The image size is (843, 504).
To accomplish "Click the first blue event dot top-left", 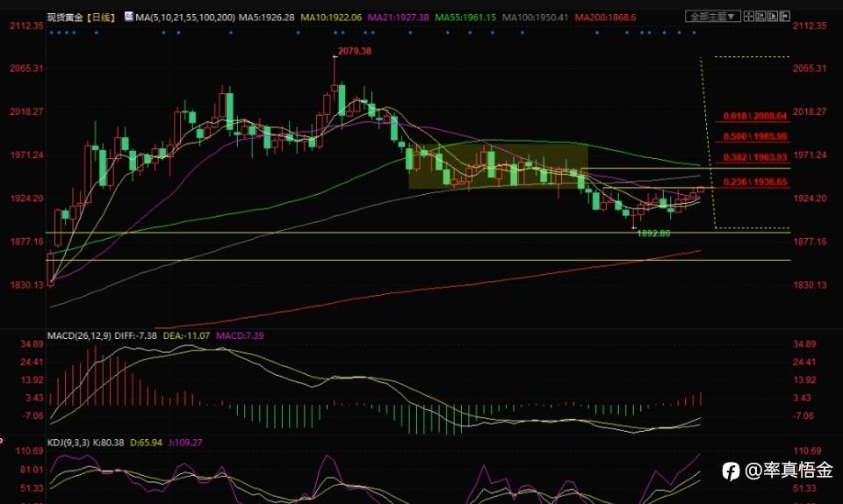I will [x=51, y=32].
